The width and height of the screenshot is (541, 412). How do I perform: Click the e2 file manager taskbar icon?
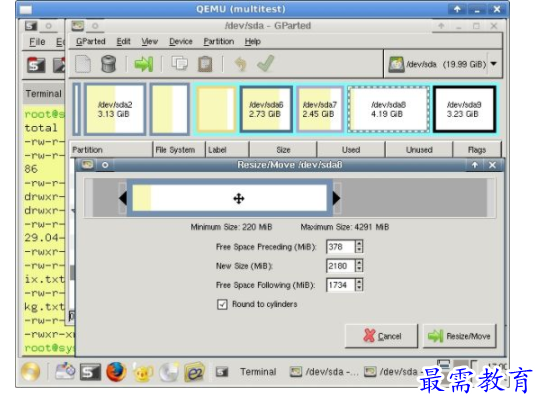click(194, 372)
